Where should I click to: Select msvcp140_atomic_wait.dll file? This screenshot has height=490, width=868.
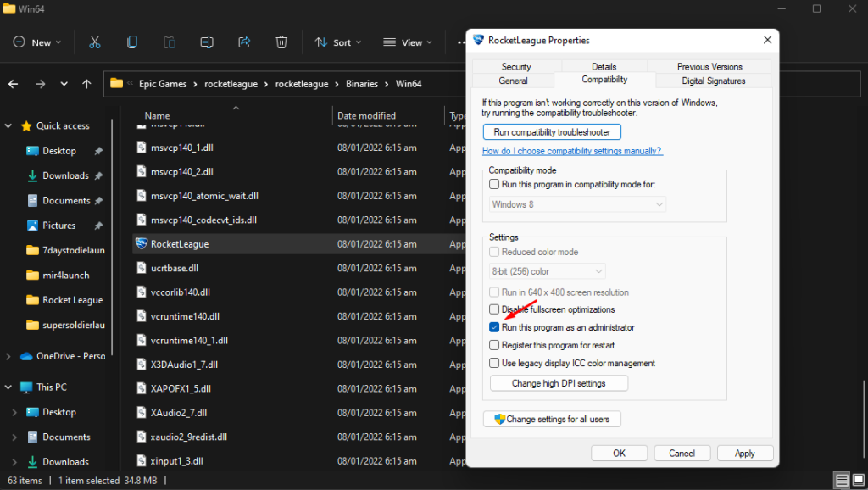point(204,196)
